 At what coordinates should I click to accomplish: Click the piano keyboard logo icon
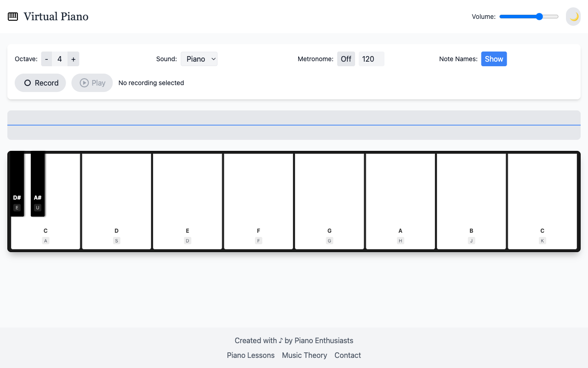(12, 16)
